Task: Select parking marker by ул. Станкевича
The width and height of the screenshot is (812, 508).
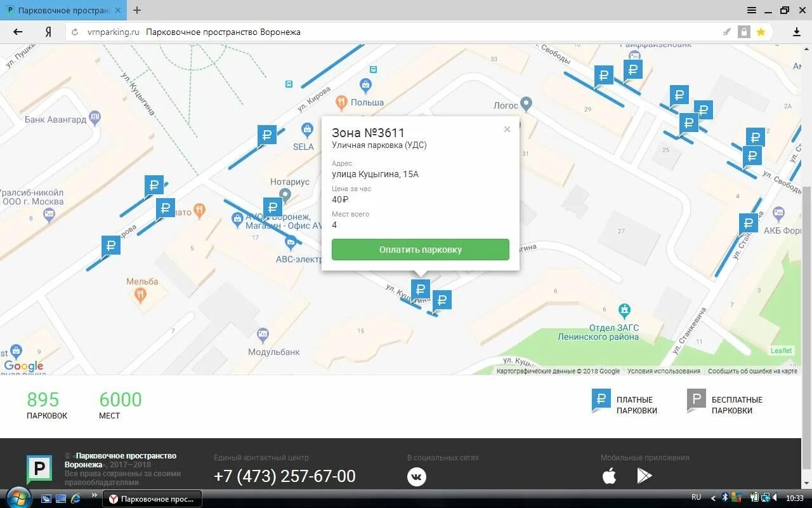Action: pyautogui.click(x=748, y=224)
